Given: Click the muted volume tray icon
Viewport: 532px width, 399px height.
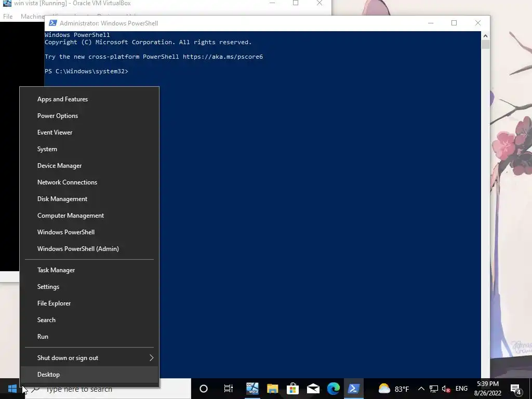Looking at the screenshot, I should click(446, 389).
